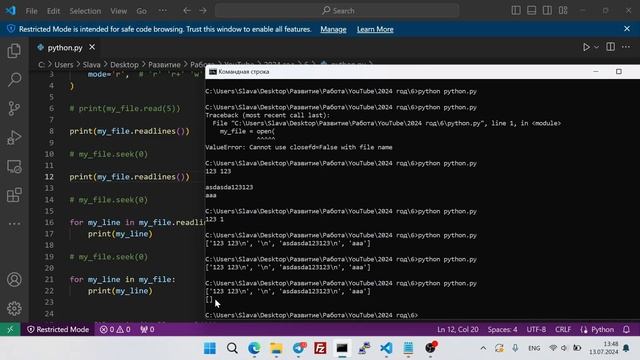Go forward with the navigation arrow
The height and width of the screenshot is (360, 640).
pos(203,11)
